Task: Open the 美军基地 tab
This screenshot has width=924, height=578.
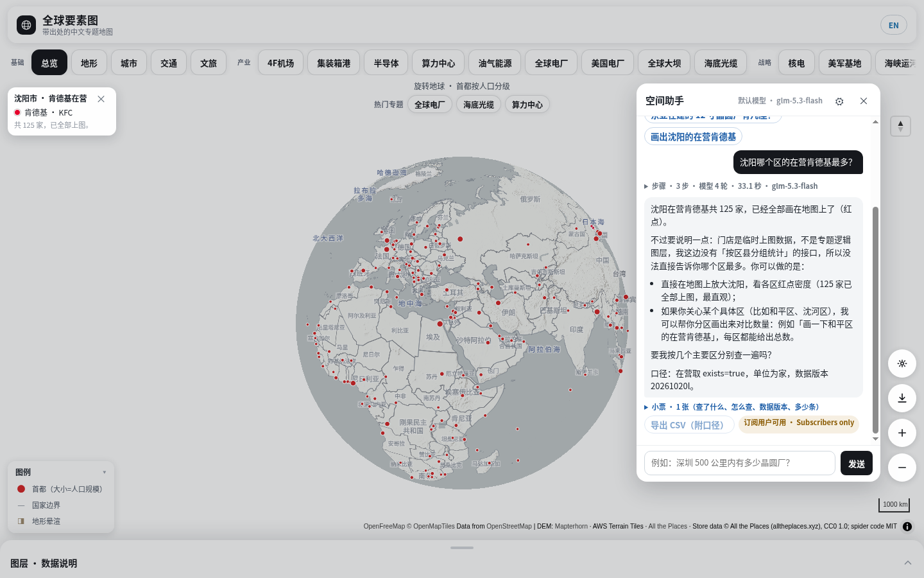Action: 845,63
